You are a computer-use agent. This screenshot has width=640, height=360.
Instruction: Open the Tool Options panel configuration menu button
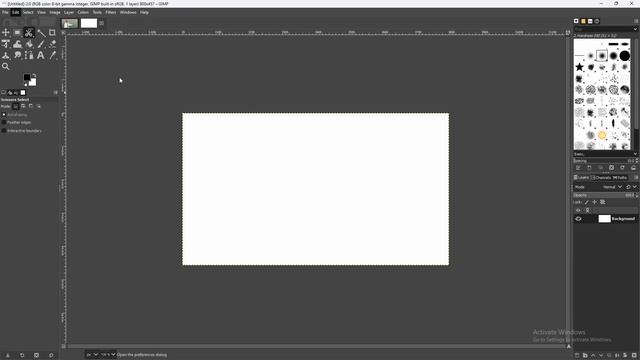pos(56,93)
